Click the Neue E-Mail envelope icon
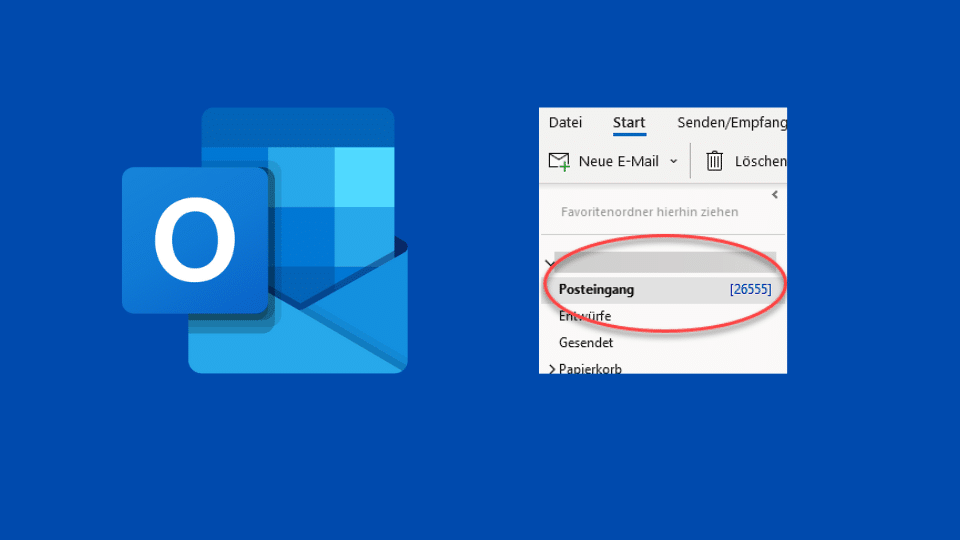The width and height of the screenshot is (960, 540). coord(559,162)
